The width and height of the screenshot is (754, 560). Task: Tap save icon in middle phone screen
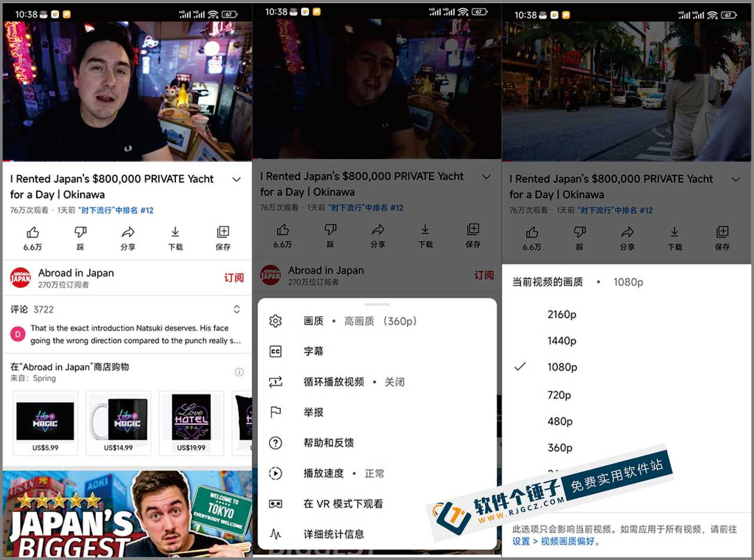473,230
